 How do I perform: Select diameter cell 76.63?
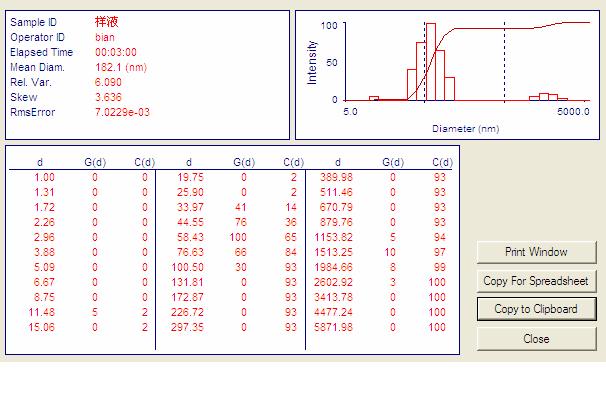(x=190, y=252)
